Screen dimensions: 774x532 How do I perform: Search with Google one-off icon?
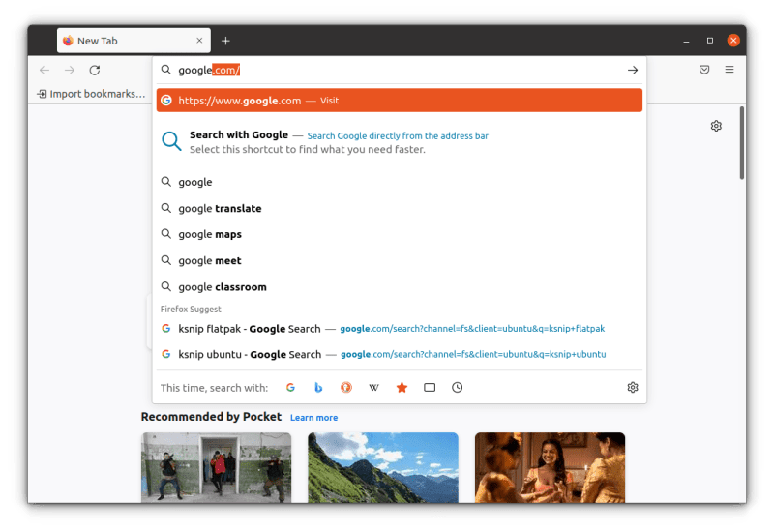(x=290, y=388)
